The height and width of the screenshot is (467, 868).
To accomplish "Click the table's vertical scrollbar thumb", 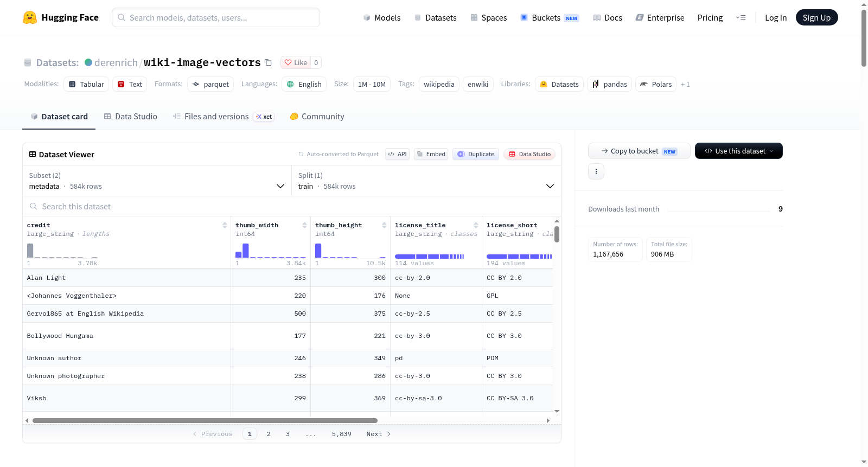I will tap(557, 234).
